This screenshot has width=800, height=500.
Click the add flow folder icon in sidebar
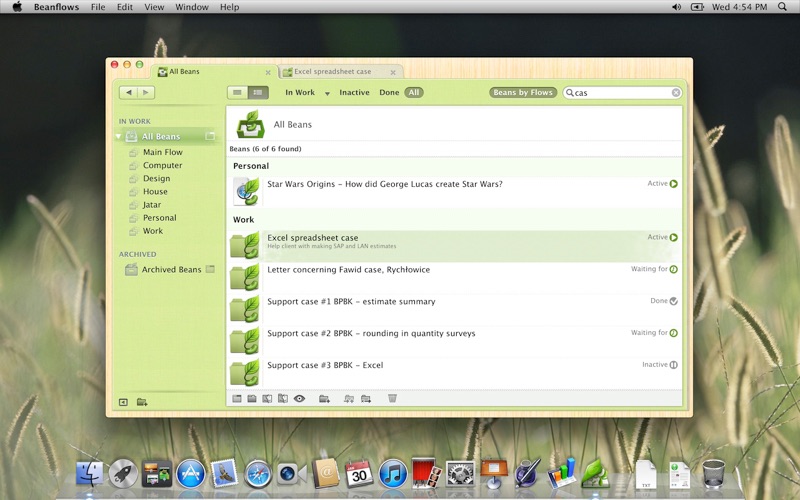click(142, 402)
